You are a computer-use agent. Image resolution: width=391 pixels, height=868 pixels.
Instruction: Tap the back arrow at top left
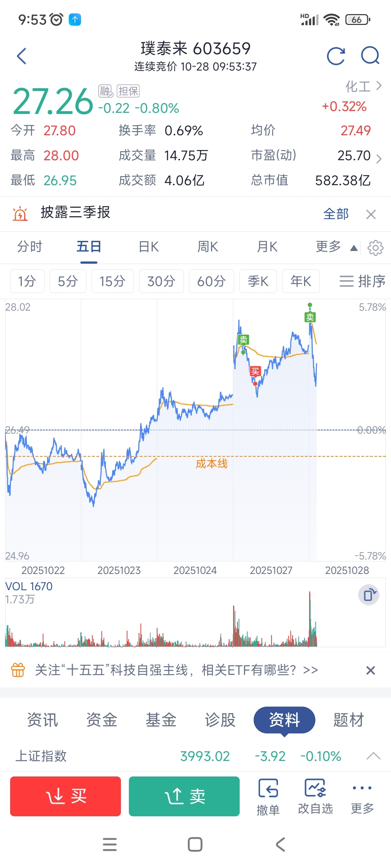tap(22, 56)
